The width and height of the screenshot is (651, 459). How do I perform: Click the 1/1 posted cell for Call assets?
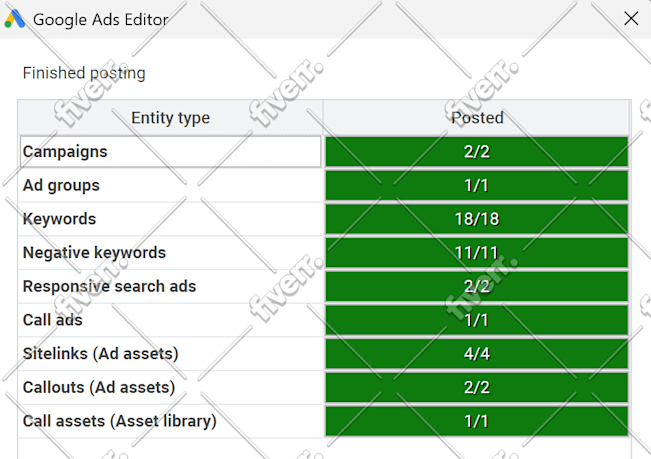(x=477, y=421)
